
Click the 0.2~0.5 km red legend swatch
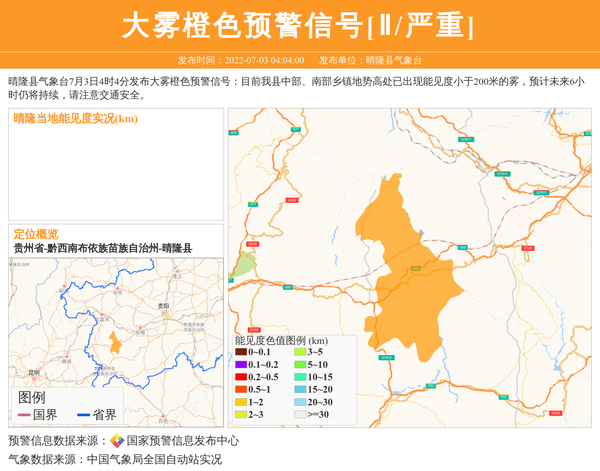coord(240,377)
